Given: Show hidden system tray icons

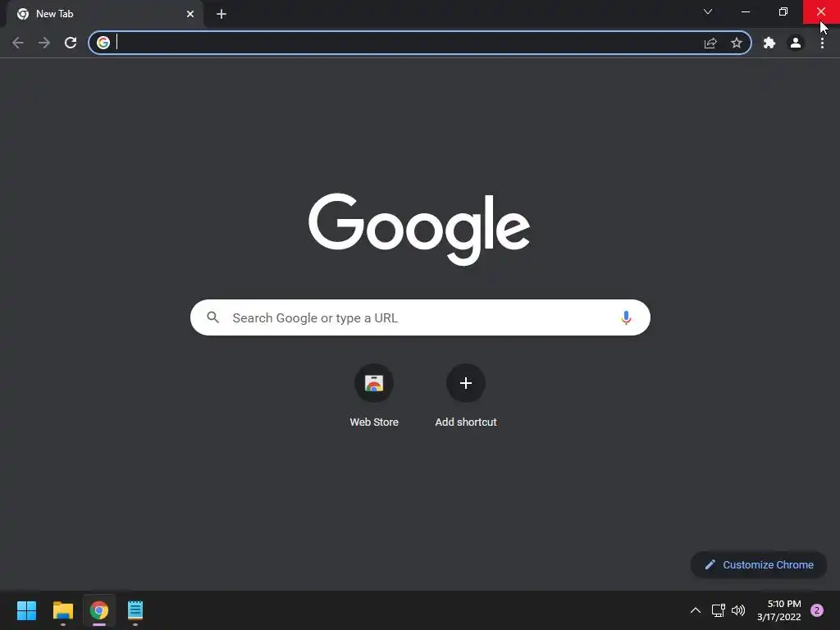Looking at the screenshot, I should pos(696,610).
